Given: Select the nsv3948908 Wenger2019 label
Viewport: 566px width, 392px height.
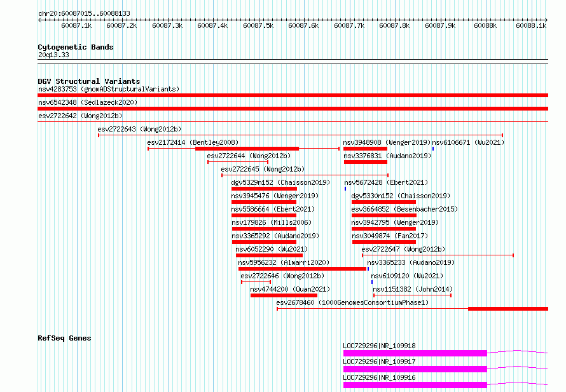Looking at the screenshot, I should (x=387, y=142).
